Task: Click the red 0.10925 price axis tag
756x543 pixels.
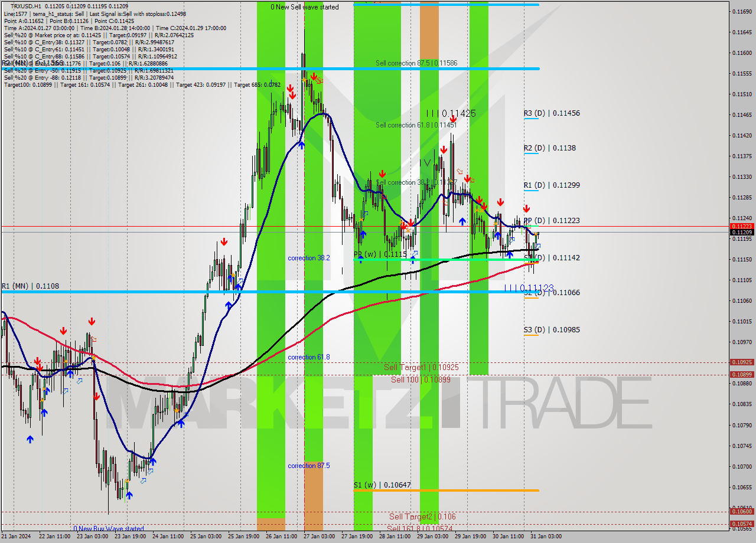Action: (742, 362)
